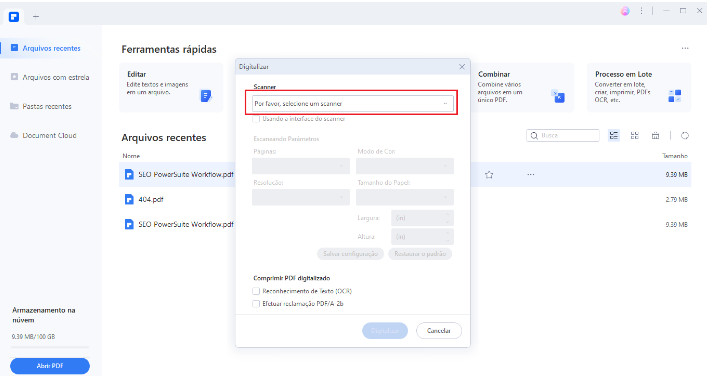Open the scanner selection dropdown
This screenshot has height=376, width=715.
tap(352, 103)
